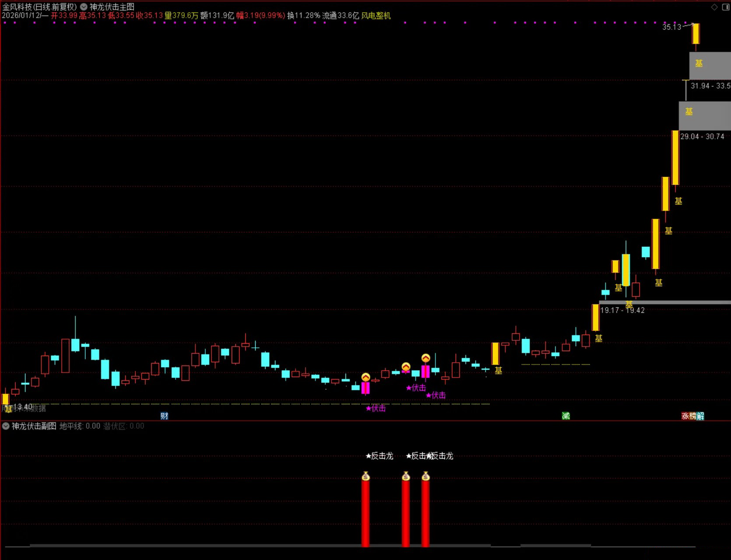Click the money bag icon on the leftmost red bar

click(365, 476)
